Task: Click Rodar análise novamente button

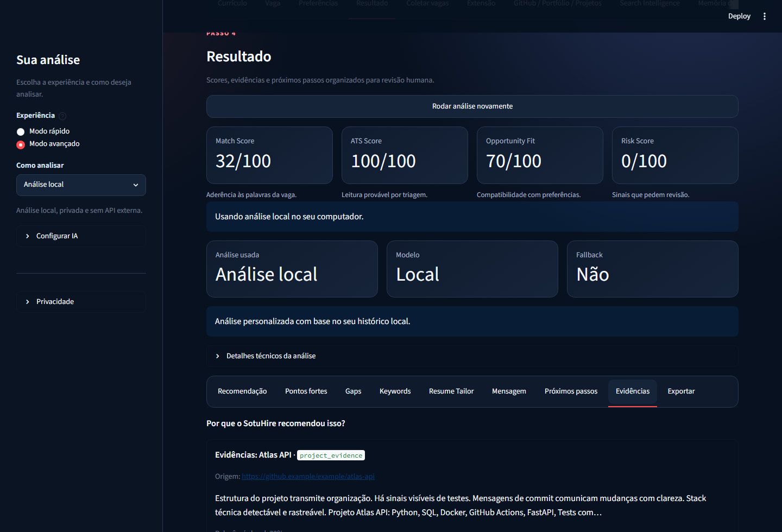Action: (472, 106)
